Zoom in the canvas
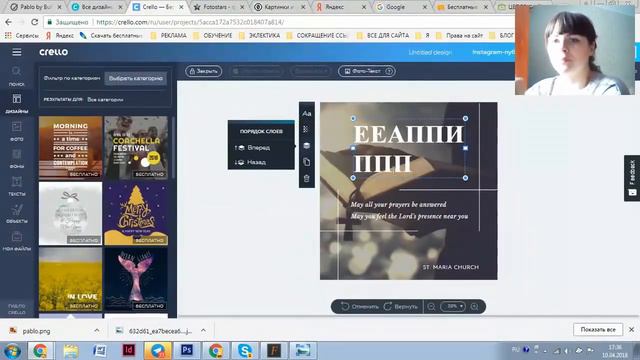The width and height of the screenshot is (640, 360). (x=474, y=307)
